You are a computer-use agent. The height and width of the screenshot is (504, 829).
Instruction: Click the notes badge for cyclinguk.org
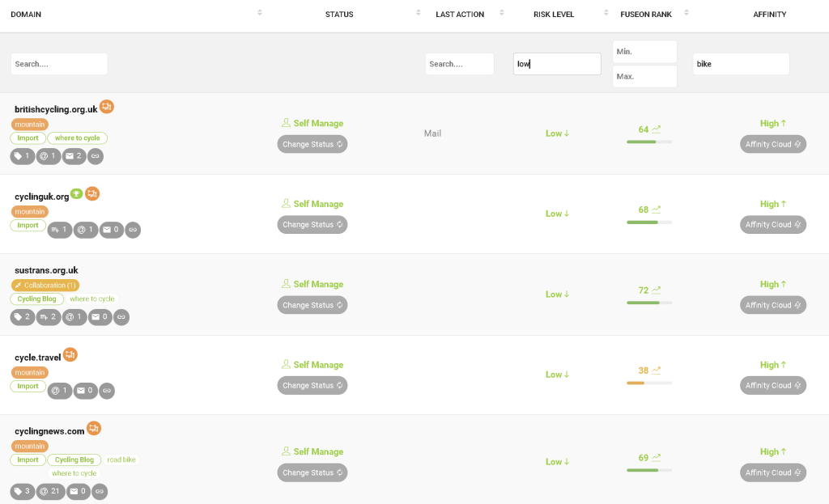pos(59,230)
